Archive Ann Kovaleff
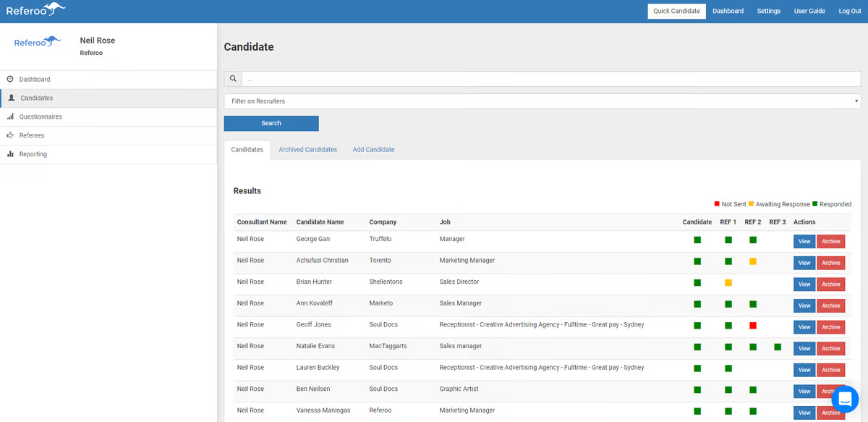 click(x=831, y=305)
